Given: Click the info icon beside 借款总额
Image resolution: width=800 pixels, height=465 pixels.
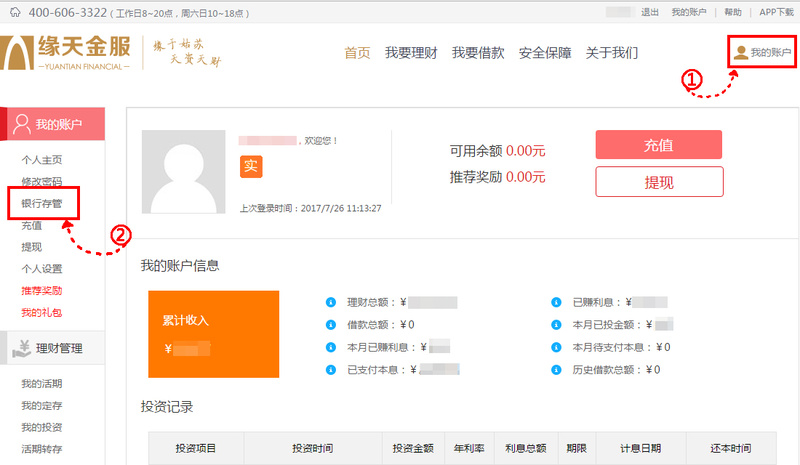Looking at the screenshot, I should click(331, 325).
